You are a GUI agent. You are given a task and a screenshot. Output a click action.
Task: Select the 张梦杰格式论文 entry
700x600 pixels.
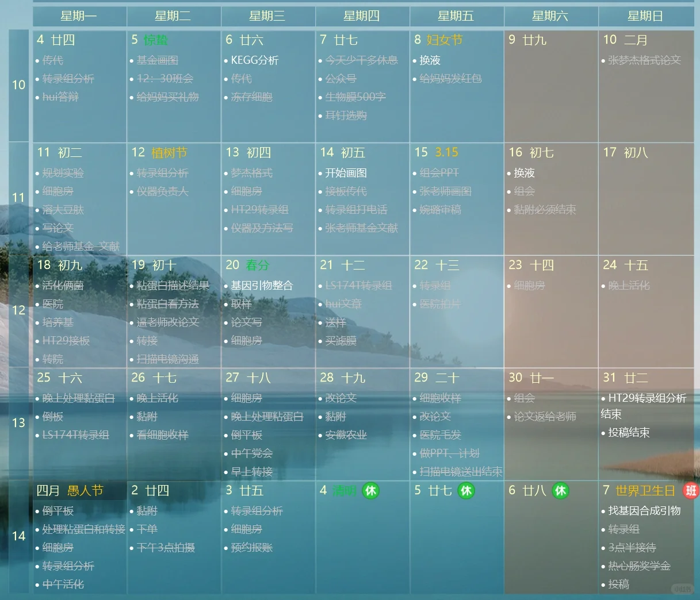click(645, 60)
